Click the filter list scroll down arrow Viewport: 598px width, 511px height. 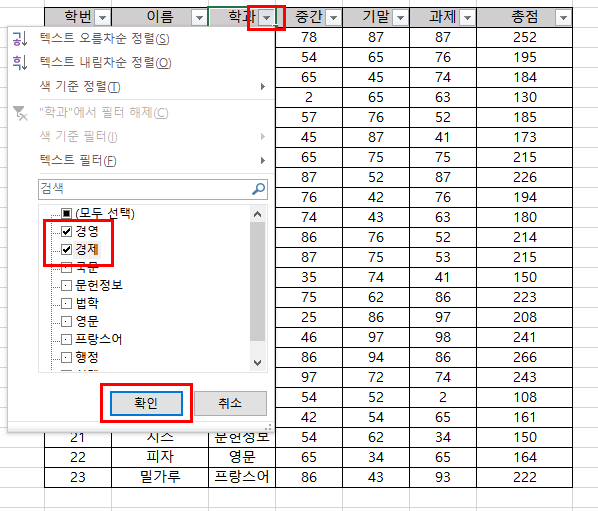(x=257, y=362)
